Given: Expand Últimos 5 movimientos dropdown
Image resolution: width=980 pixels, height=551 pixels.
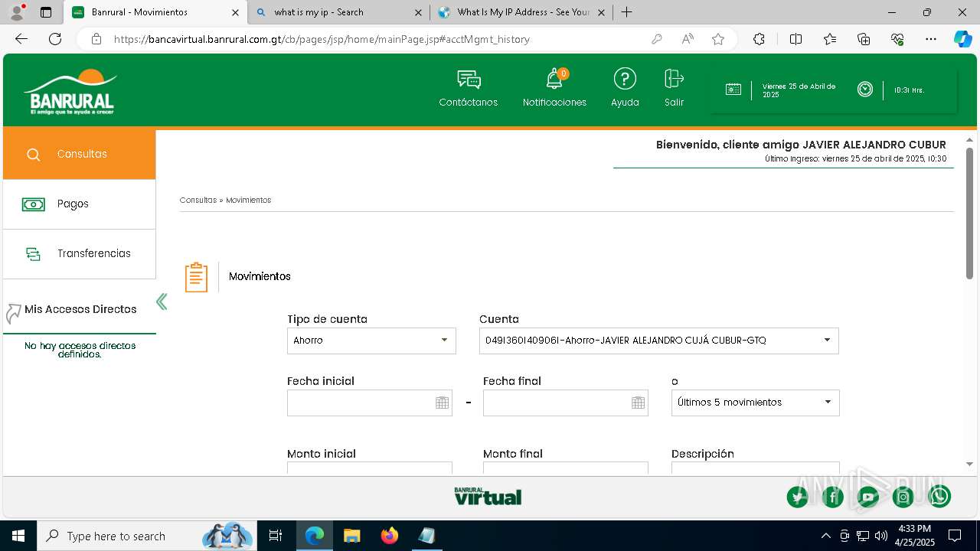Looking at the screenshot, I should [828, 403].
